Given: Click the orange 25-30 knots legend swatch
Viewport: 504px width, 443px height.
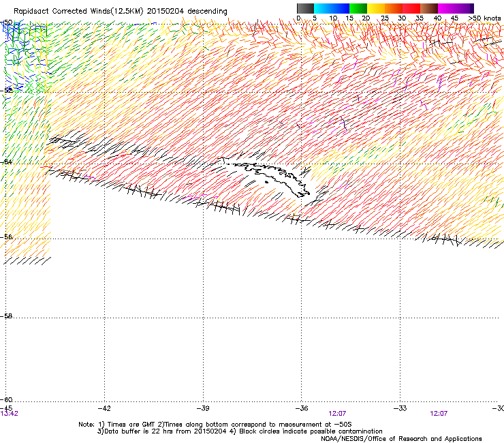Looking at the screenshot, I should (394, 8).
